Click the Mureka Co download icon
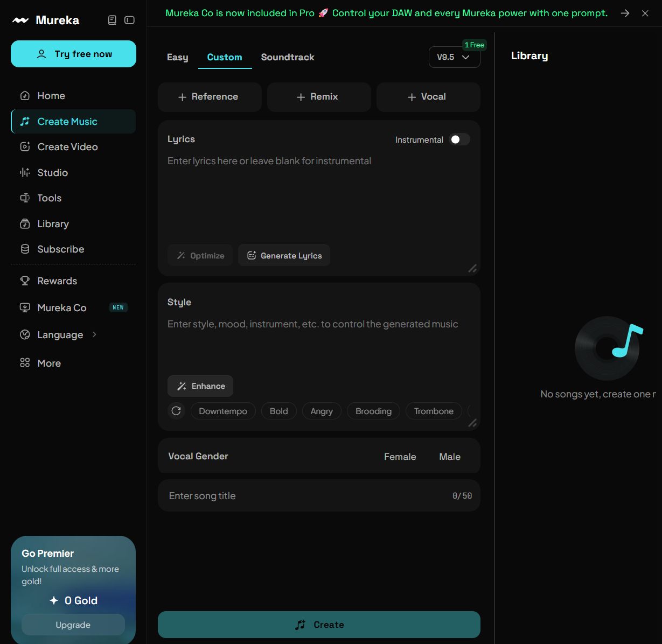The height and width of the screenshot is (644, 662). click(x=25, y=308)
